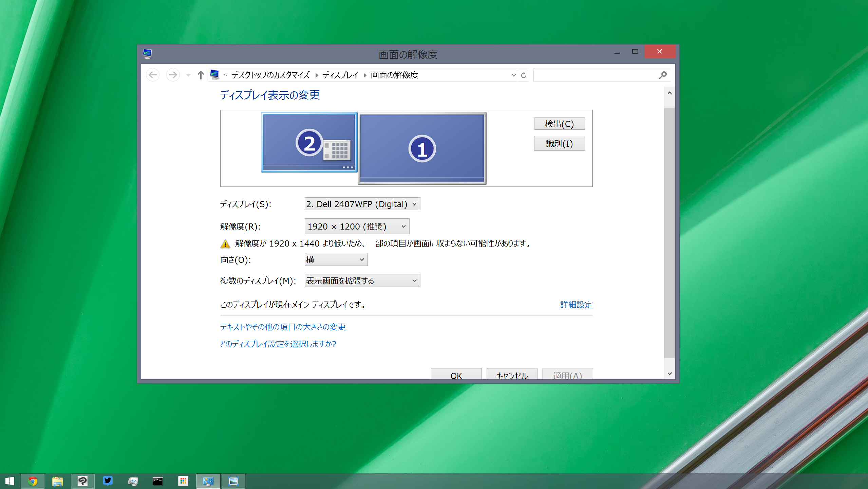Launch the Twitter client in taskbar

coord(108,481)
